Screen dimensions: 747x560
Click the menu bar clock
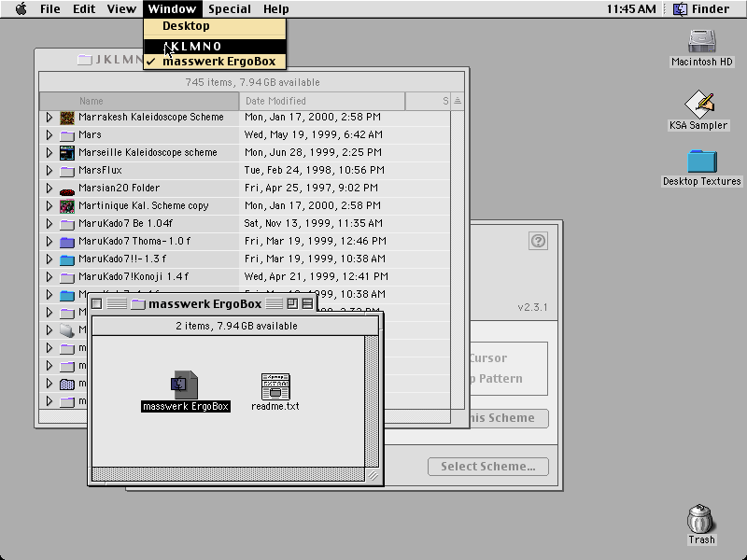pos(631,8)
